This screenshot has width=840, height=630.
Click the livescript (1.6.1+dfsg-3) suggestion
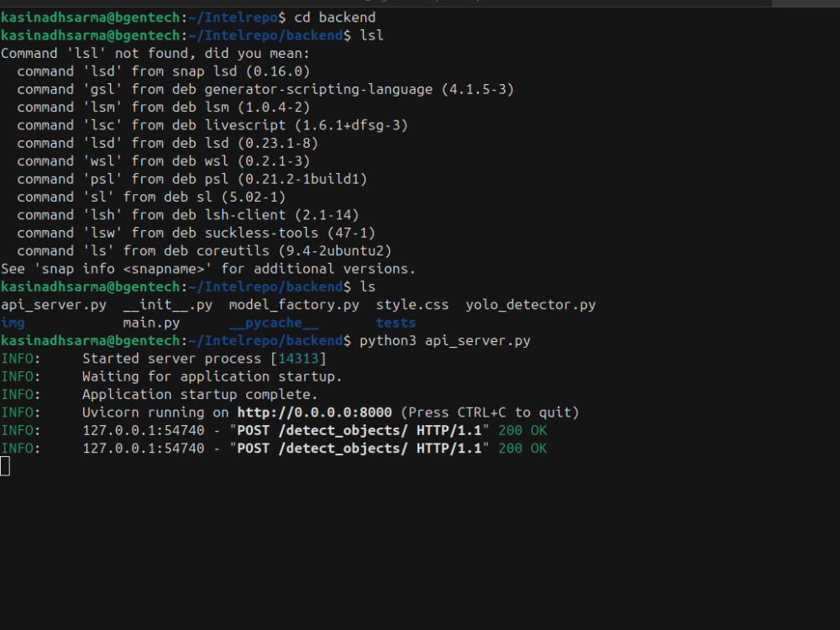213,125
